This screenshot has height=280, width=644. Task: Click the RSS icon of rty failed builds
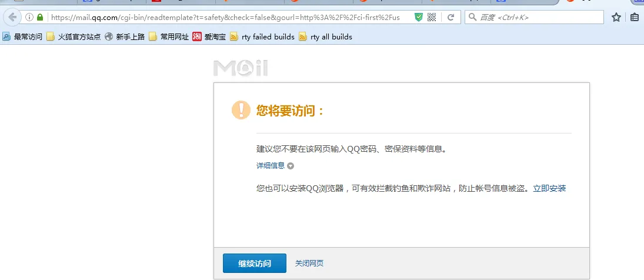coord(234,37)
